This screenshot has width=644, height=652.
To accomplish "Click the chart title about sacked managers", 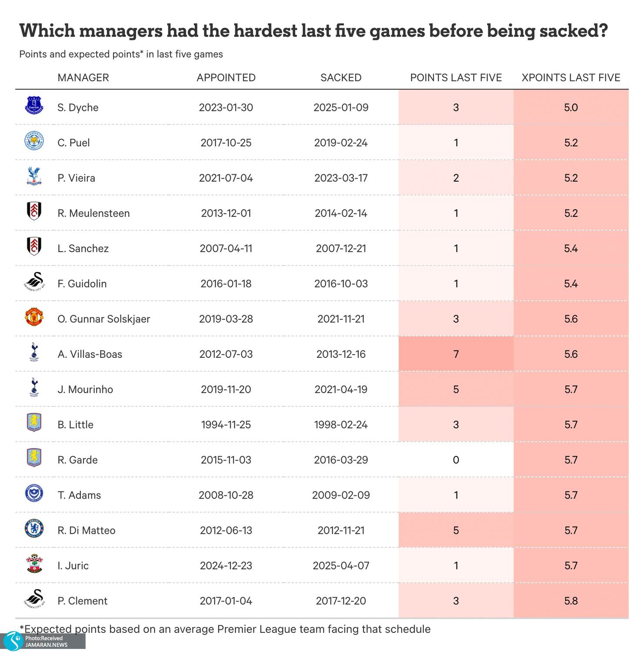I will tap(313, 31).
